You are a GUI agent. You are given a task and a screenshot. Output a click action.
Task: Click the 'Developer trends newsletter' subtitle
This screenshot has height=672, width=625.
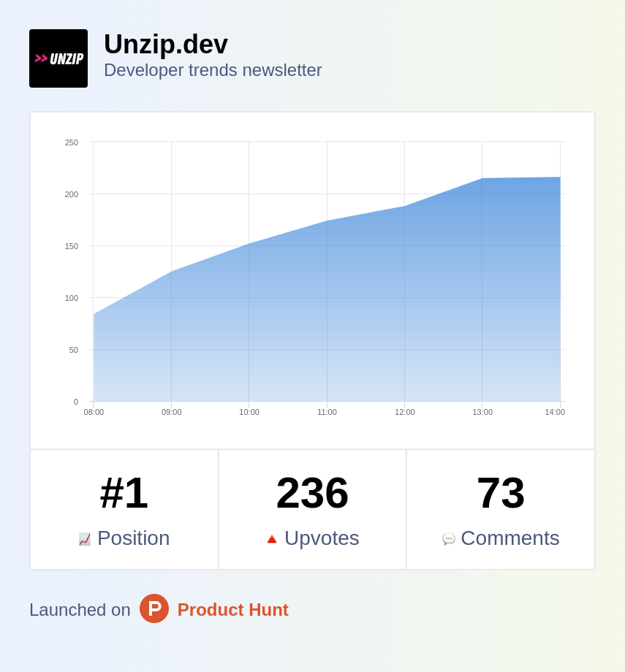[213, 70]
